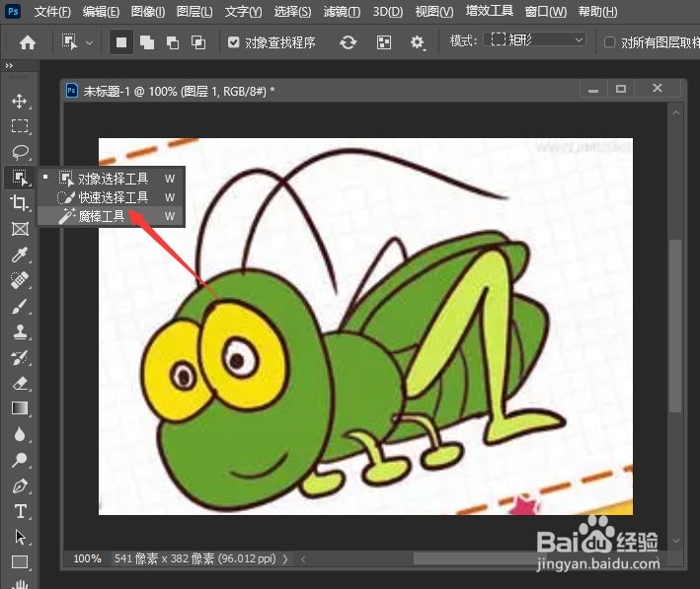This screenshot has width=700, height=589.
Task: Click the horizontal scrollbar thumb
Action: (482, 558)
